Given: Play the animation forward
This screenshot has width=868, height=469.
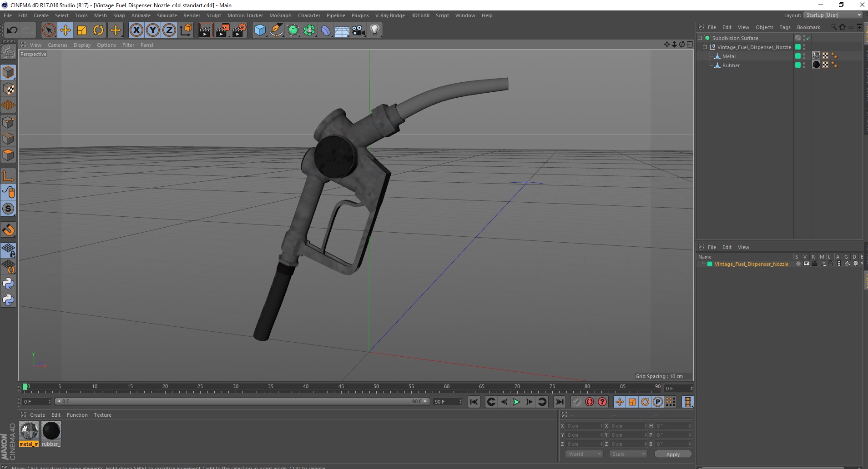Looking at the screenshot, I should [x=516, y=402].
